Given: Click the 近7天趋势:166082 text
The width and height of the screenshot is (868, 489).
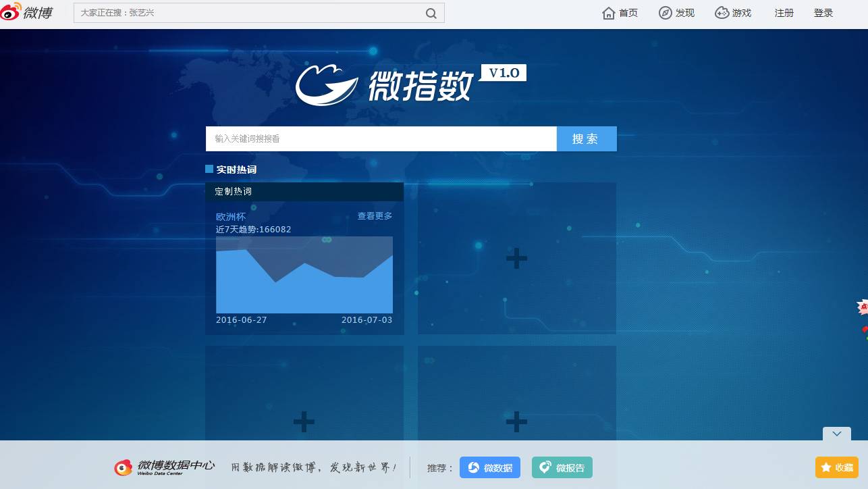Looking at the screenshot, I should [254, 230].
